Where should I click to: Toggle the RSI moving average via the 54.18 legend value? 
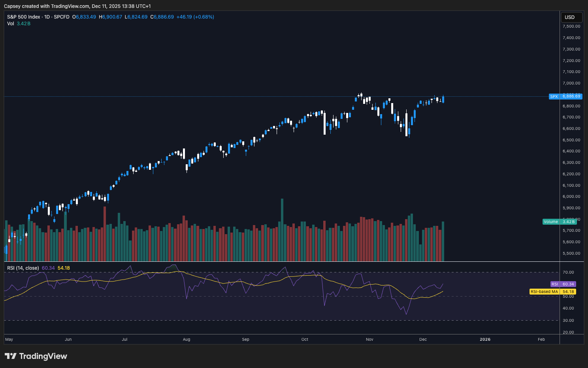(64, 268)
